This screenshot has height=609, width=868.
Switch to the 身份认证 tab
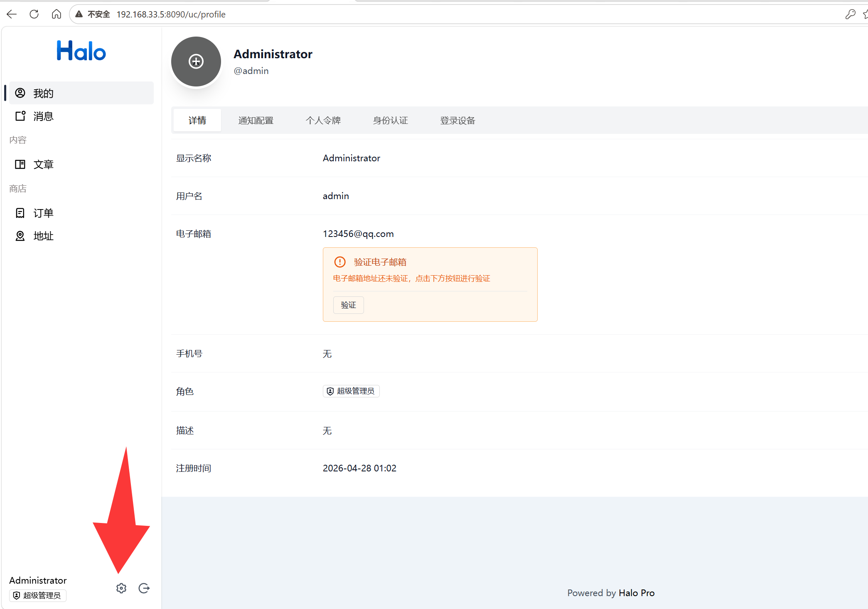click(x=391, y=121)
